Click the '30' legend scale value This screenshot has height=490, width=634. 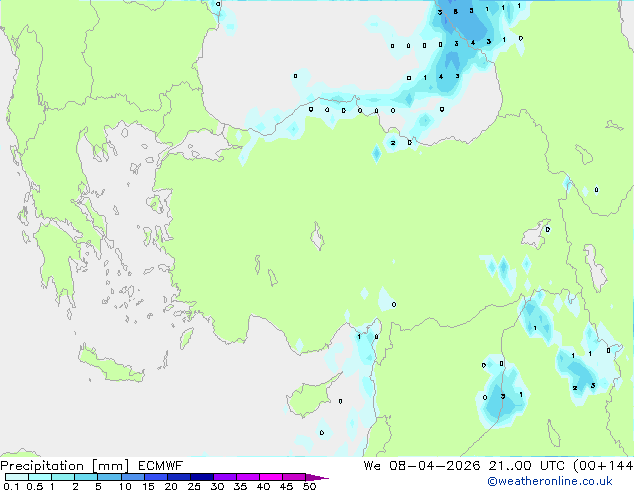[x=217, y=486]
